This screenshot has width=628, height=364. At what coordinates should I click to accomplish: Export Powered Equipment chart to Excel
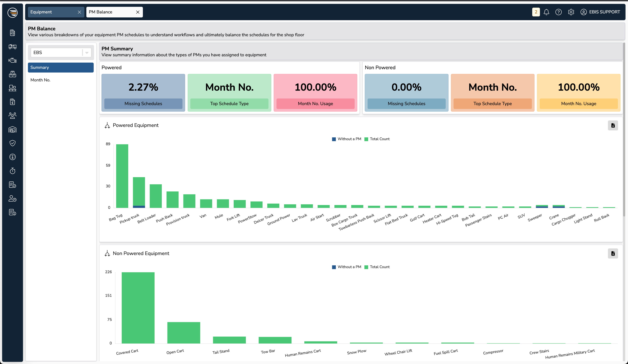613,126
